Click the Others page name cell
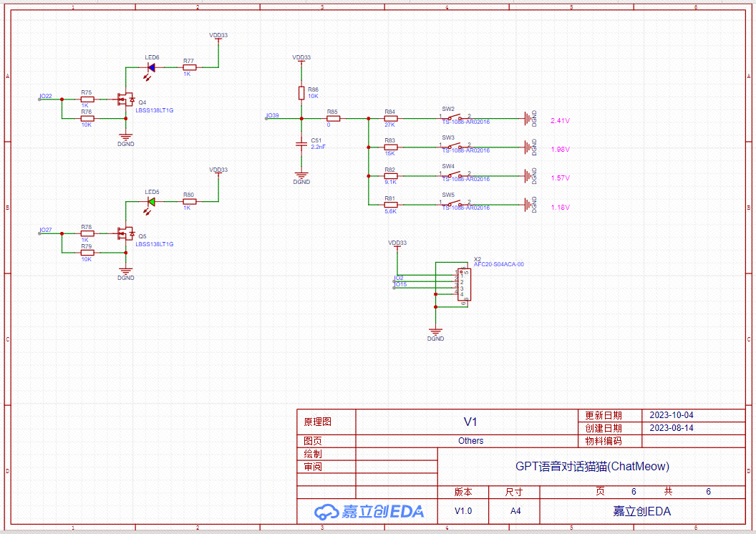756x534 pixels. click(470, 441)
